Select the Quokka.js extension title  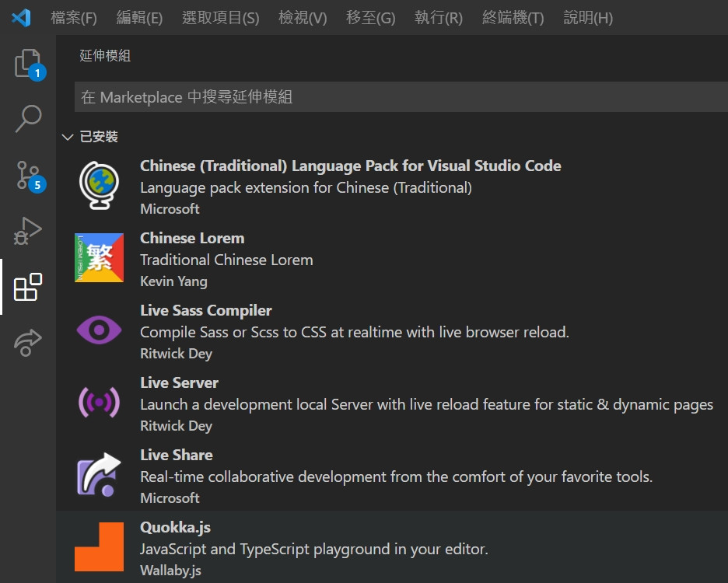click(176, 527)
